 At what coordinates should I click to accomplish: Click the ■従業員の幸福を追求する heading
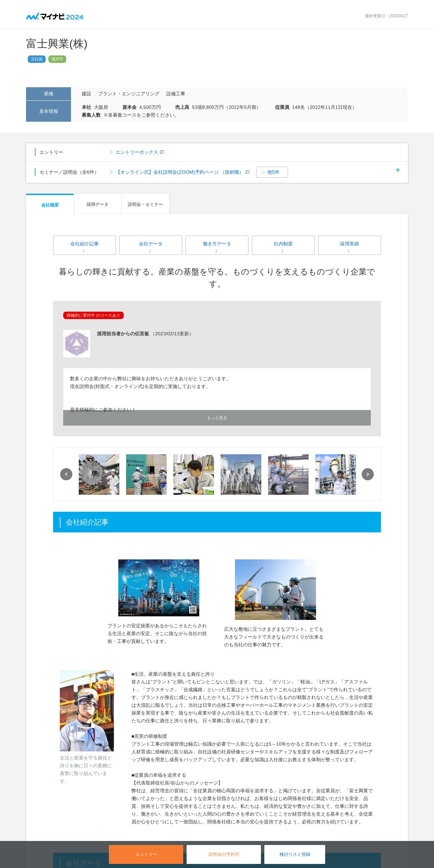(x=159, y=775)
